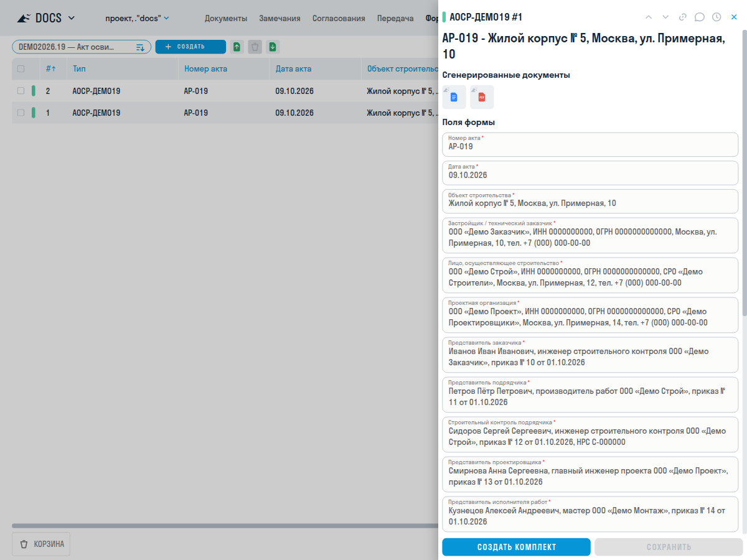Open history with the clock icon
The height and width of the screenshot is (560, 747).
tap(716, 17)
